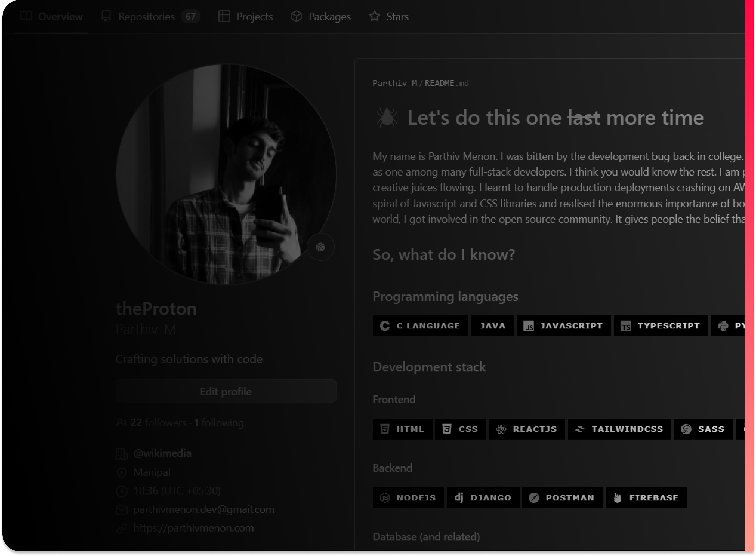The width and height of the screenshot is (756, 556).
Task: Click the Packages cube icon
Action: point(296,16)
